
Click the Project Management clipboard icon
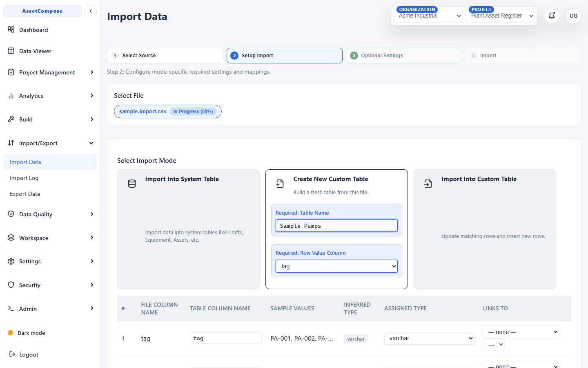(x=11, y=72)
